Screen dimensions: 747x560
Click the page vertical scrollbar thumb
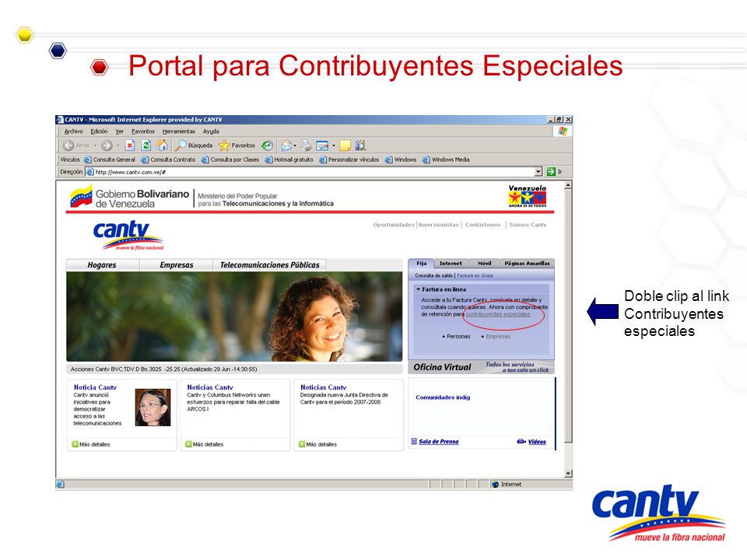(x=567, y=317)
